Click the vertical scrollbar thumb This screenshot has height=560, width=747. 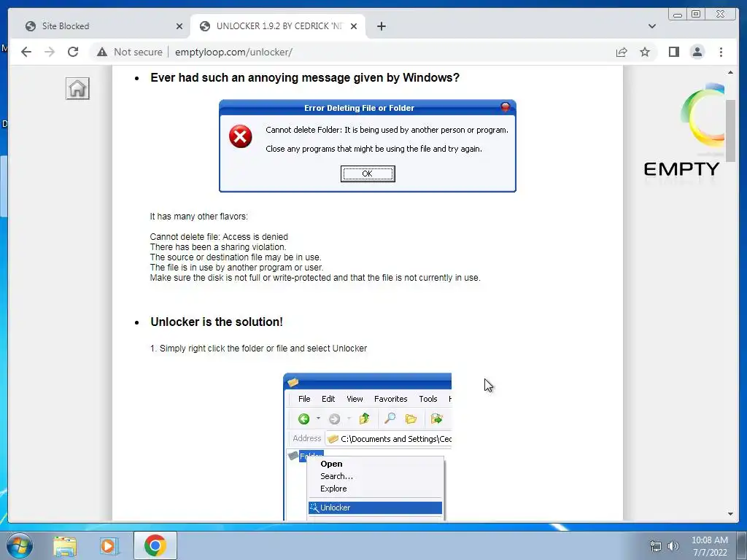[x=730, y=131]
